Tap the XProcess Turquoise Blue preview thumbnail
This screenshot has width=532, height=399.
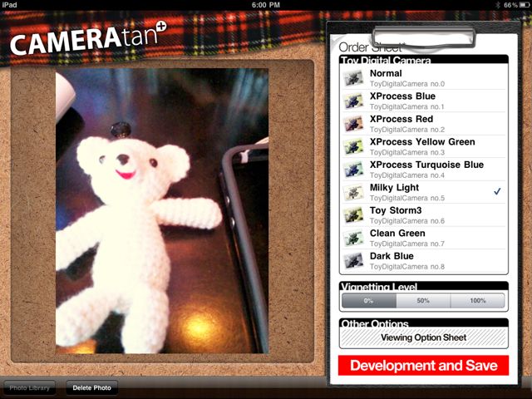(x=353, y=170)
